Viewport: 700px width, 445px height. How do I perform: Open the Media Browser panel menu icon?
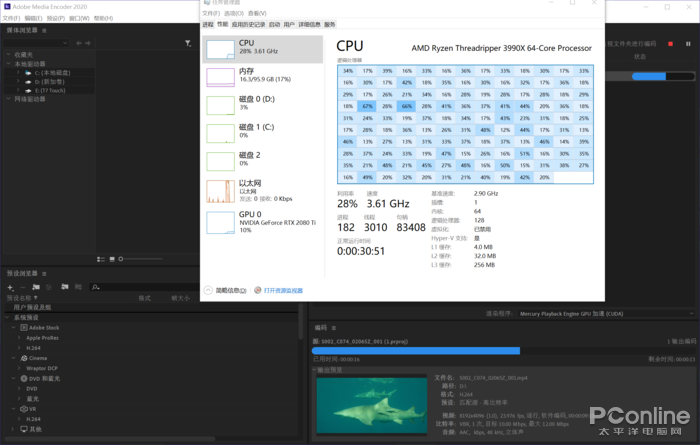(44, 30)
